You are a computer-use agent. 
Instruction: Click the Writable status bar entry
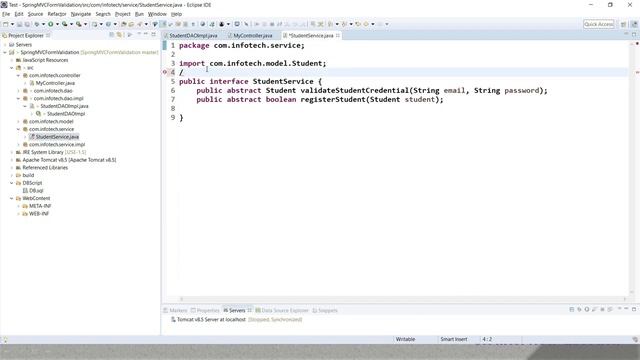tap(405, 339)
